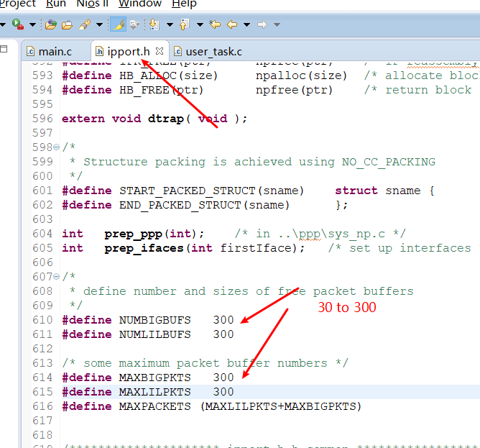Click the Run External Tools icon

(18, 24)
